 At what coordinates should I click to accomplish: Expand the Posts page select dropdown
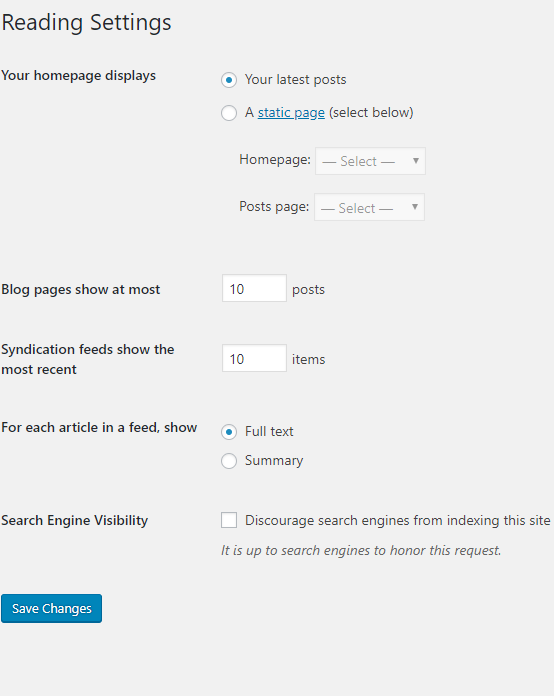click(x=369, y=207)
